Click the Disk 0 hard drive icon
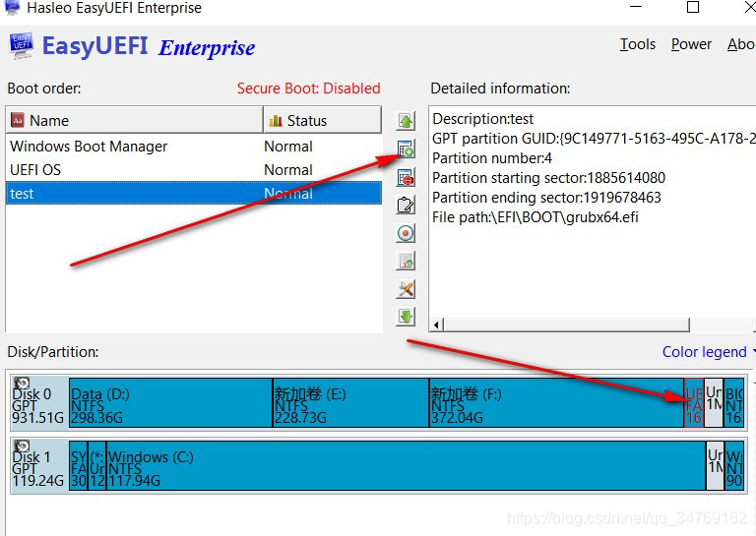The image size is (756, 536). (x=22, y=383)
